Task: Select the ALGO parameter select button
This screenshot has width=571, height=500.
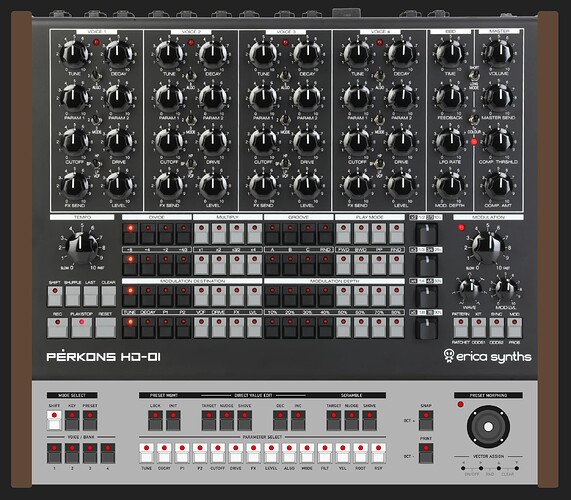Action: pyautogui.click(x=289, y=453)
